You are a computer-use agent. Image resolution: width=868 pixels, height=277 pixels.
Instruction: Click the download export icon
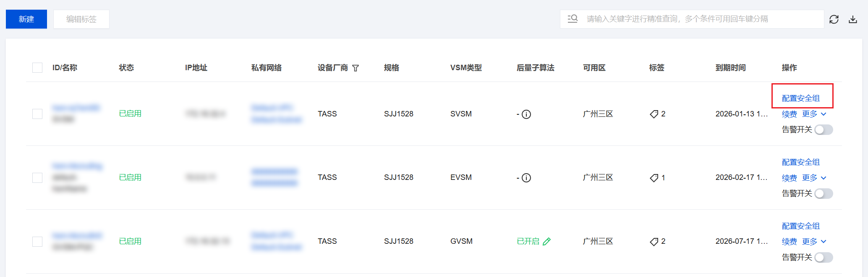853,19
